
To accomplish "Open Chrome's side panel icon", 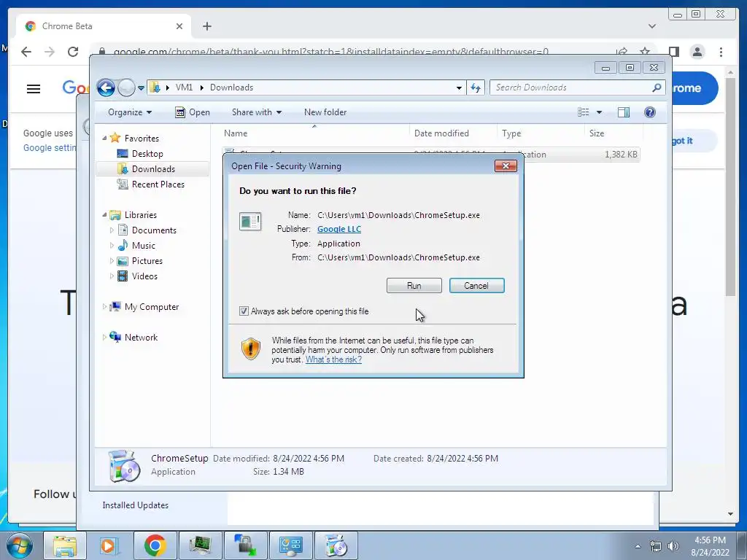I will [673, 52].
